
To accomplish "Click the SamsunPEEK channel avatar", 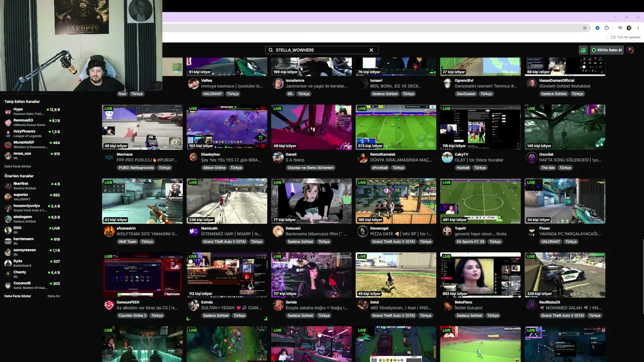I will click(x=109, y=305).
